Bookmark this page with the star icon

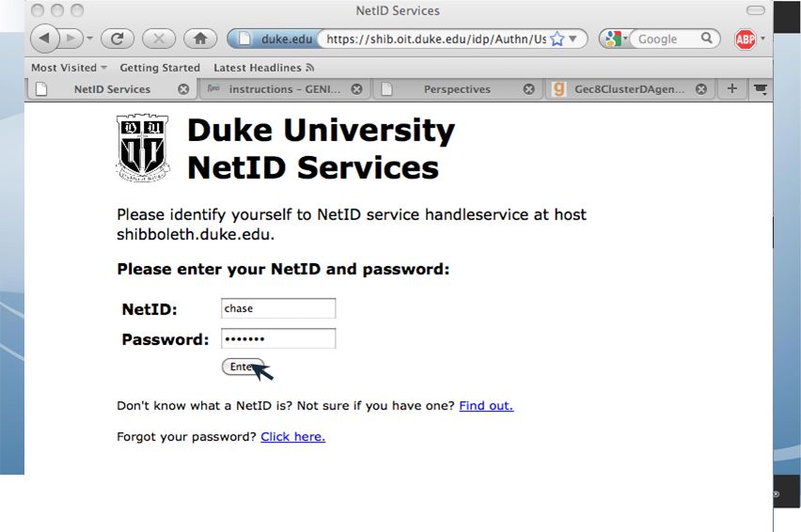[558, 39]
